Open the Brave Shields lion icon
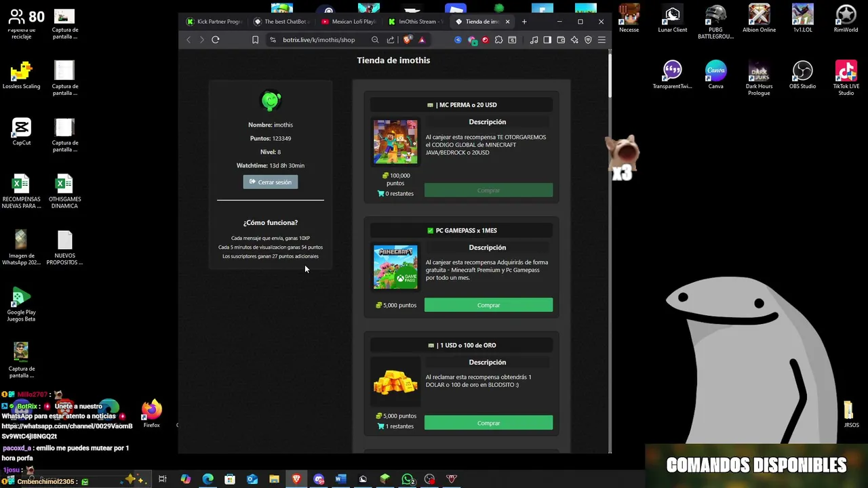 pyautogui.click(x=407, y=40)
